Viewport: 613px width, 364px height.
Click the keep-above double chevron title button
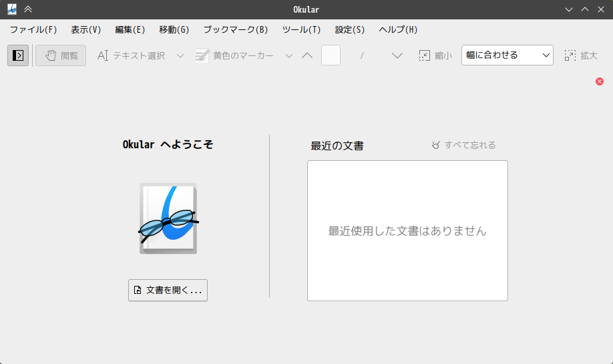28,9
